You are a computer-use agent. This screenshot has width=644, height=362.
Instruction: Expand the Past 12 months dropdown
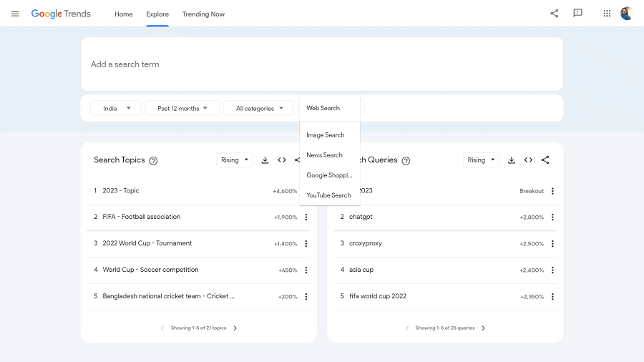pyautogui.click(x=182, y=108)
